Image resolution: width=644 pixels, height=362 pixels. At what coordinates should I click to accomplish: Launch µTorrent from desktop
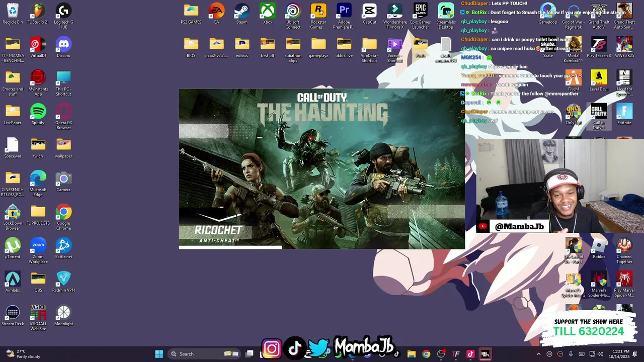pos(13,248)
